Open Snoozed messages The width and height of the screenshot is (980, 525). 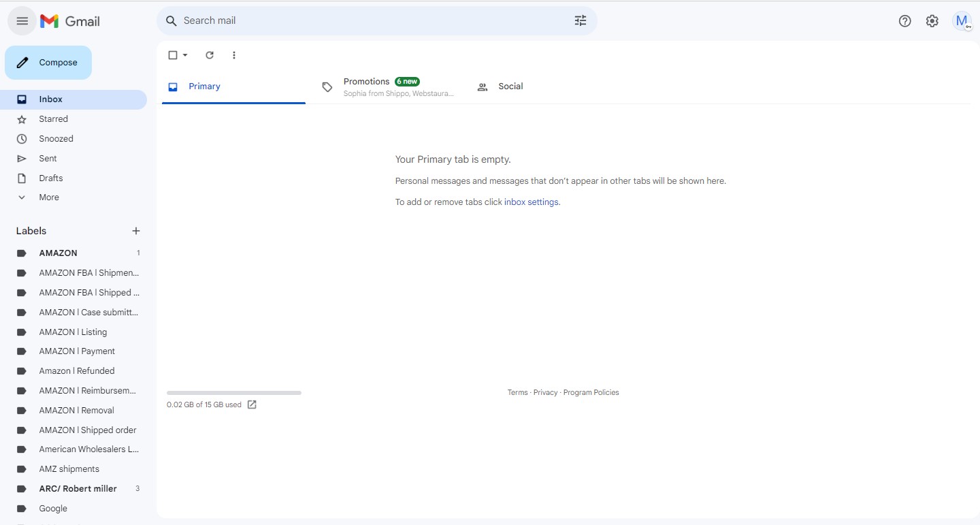73,139
